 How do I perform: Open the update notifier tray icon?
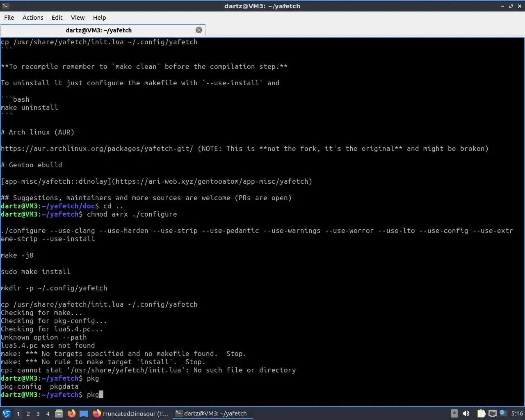tap(503, 413)
